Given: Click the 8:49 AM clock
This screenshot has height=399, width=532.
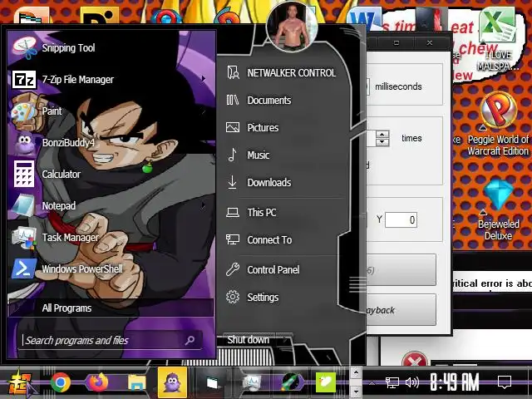Looking at the screenshot, I should tap(455, 382).
